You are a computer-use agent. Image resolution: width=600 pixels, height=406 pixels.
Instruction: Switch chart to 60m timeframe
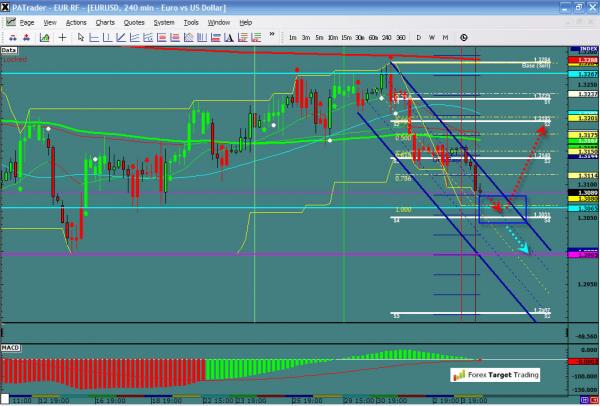[x=372, y=36]
